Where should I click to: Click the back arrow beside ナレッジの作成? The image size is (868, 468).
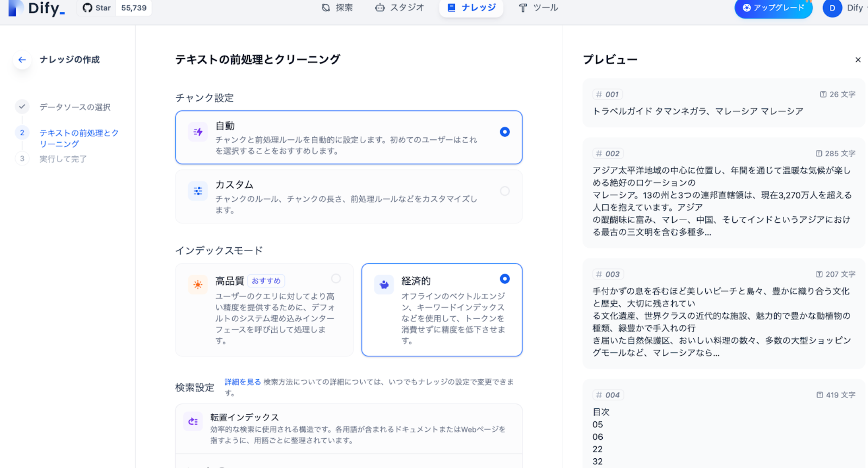click(x=22, y=60)
